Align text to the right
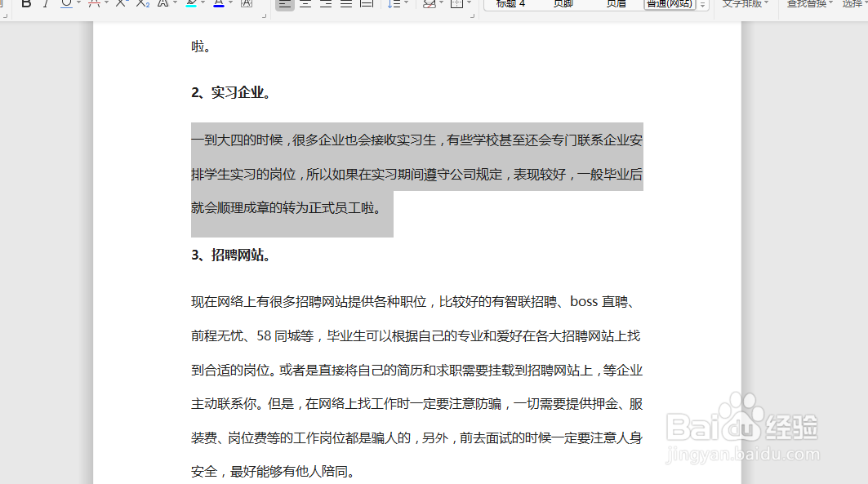868x484 pixels. [x=325, y=5]
